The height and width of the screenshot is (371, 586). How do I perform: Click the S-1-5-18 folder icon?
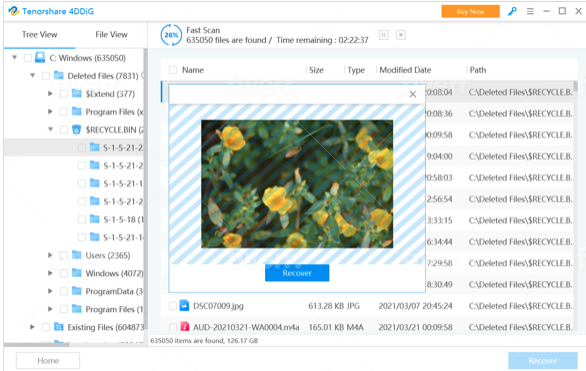(95, 219)
